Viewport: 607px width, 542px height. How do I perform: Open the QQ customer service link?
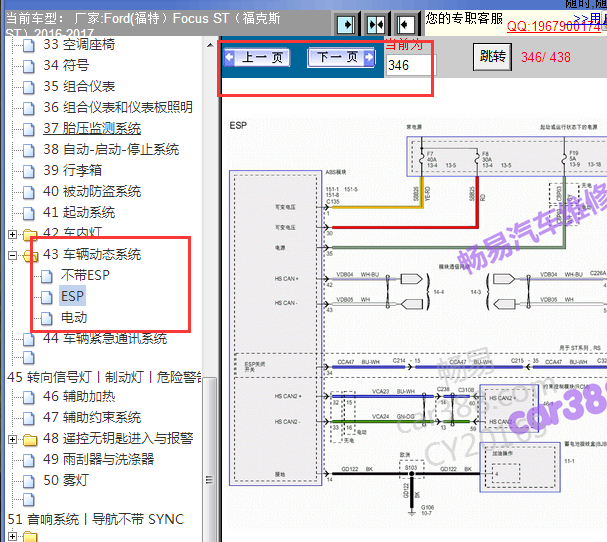(x=554, y=26)
